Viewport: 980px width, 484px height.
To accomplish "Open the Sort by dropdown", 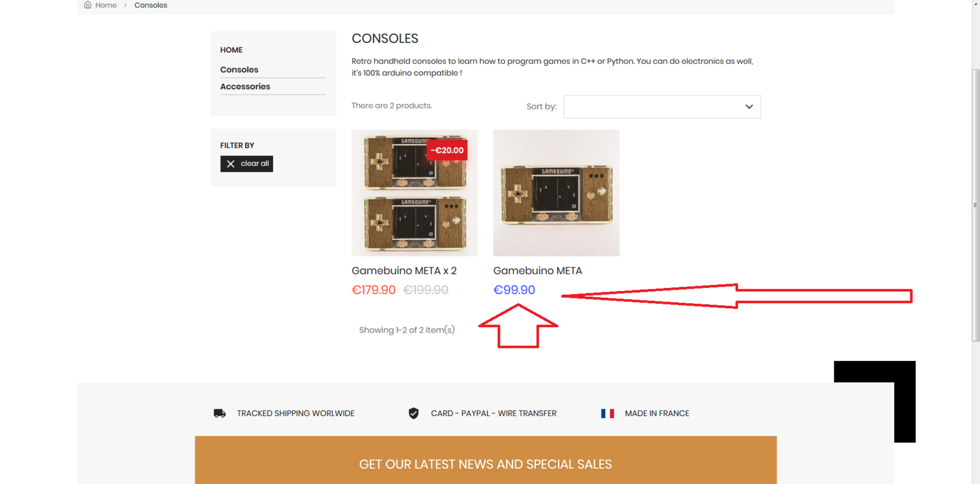I will point(662,107).
